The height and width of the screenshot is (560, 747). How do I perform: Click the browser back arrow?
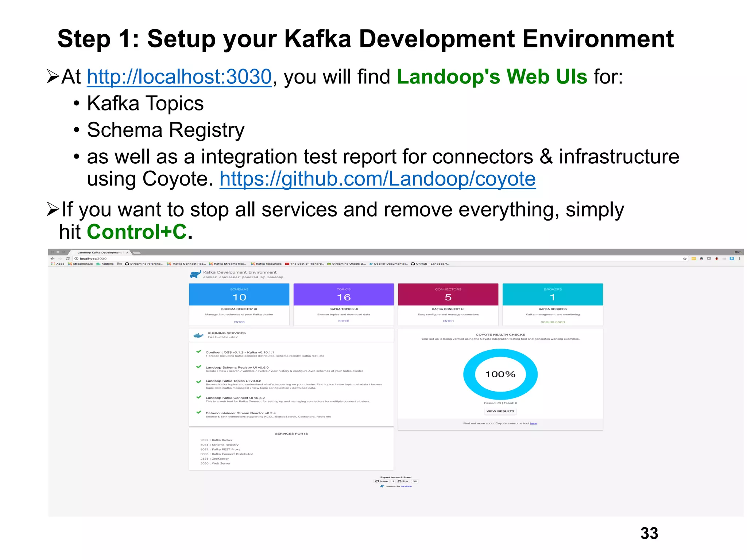click(53, 258)
